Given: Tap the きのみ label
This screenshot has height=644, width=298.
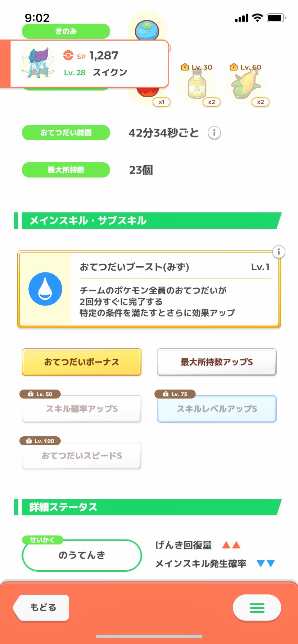Looking at the screenshot, I should 66,31.
